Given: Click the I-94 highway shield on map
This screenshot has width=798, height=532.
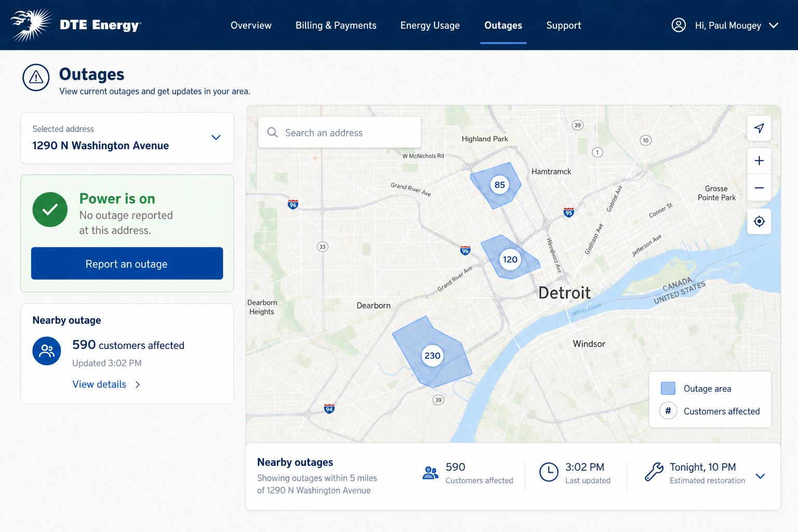Looking at the screenshot, I should click(x=329, y=408).
